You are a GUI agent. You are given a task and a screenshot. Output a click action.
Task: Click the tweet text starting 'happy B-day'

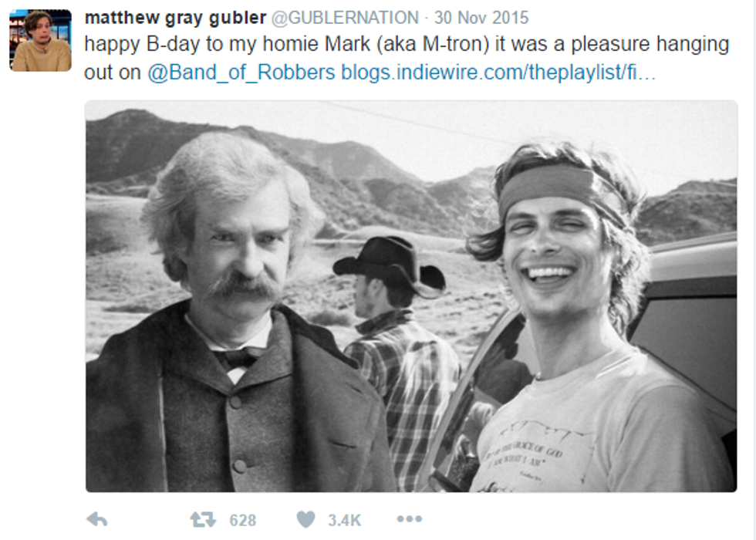coord(407,59)
